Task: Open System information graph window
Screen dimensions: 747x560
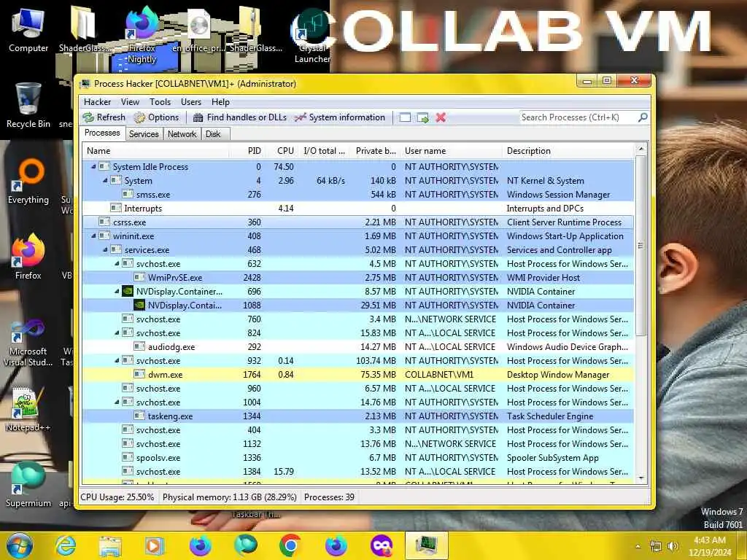Action: point(340,117)
